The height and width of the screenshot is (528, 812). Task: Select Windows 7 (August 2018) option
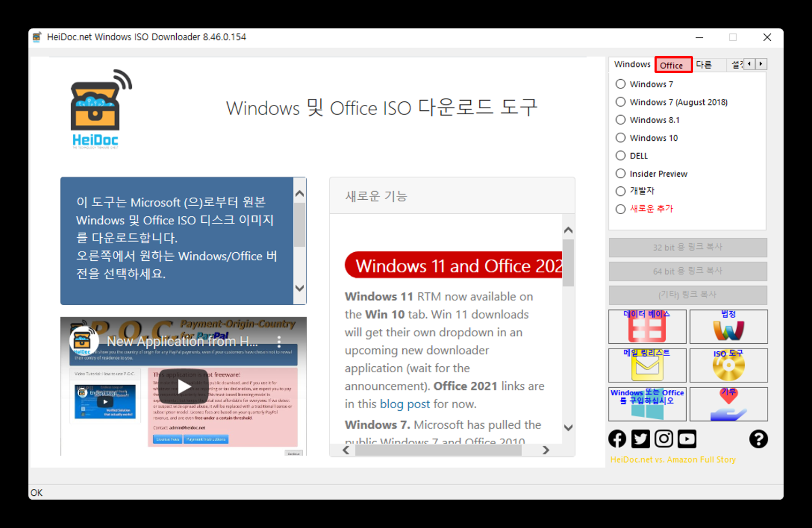[x=620, y=102]
